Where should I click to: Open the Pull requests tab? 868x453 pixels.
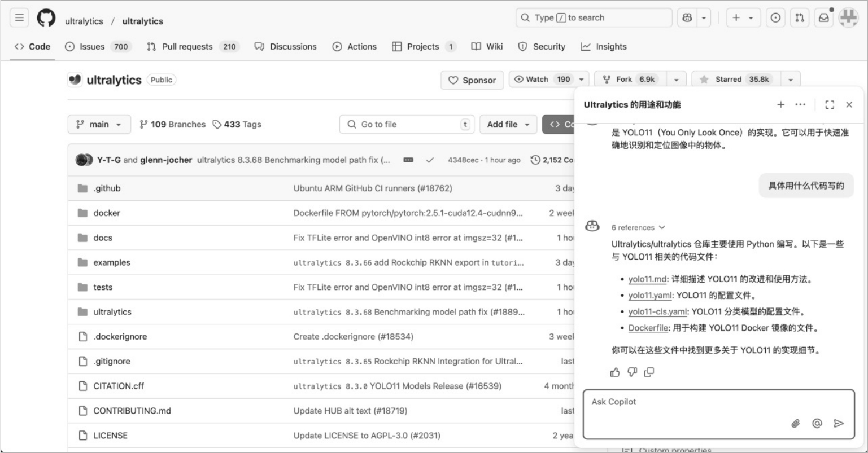click(192, 47)
